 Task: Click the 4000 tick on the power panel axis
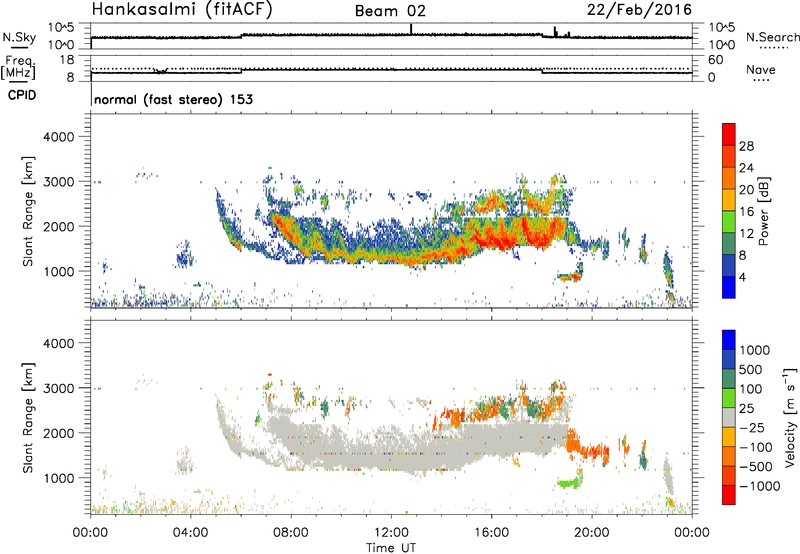click(x=58, y=137)
